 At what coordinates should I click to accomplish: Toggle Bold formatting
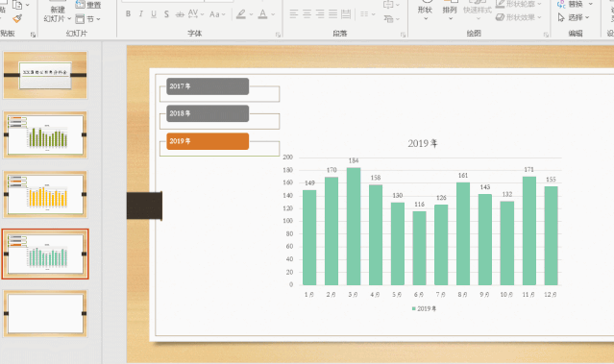128,14
